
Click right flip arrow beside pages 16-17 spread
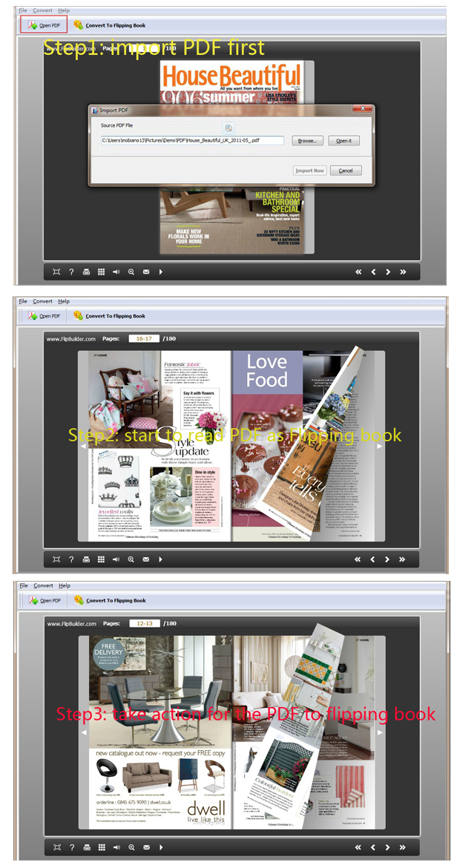click(380, 446)
